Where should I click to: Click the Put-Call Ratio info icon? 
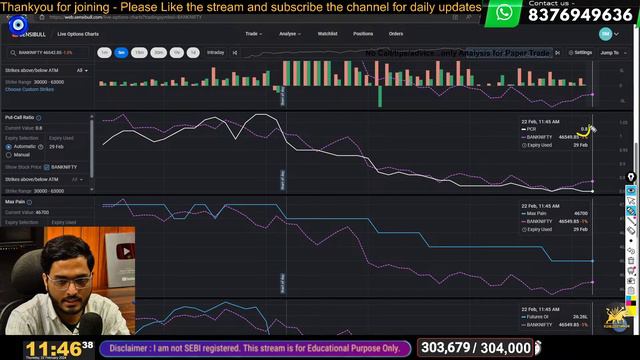(x=39, y=118)
